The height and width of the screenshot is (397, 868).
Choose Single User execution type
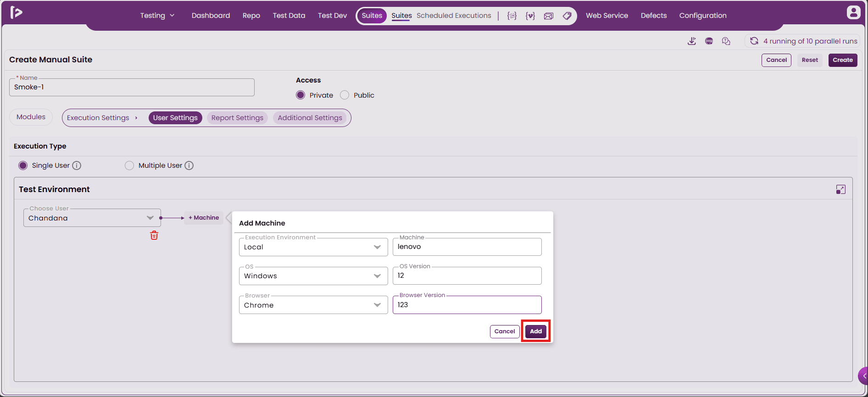(x=23, y=165)
